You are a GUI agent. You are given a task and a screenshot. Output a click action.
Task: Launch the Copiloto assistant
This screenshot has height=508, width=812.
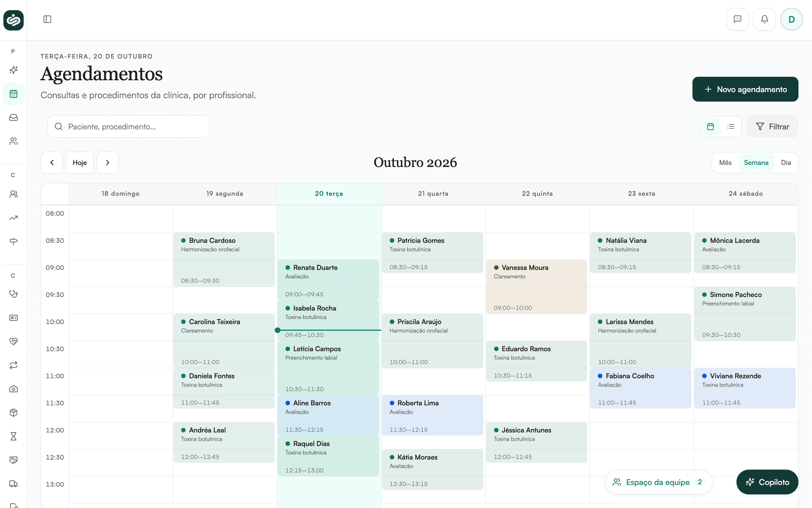pos(767,482)
